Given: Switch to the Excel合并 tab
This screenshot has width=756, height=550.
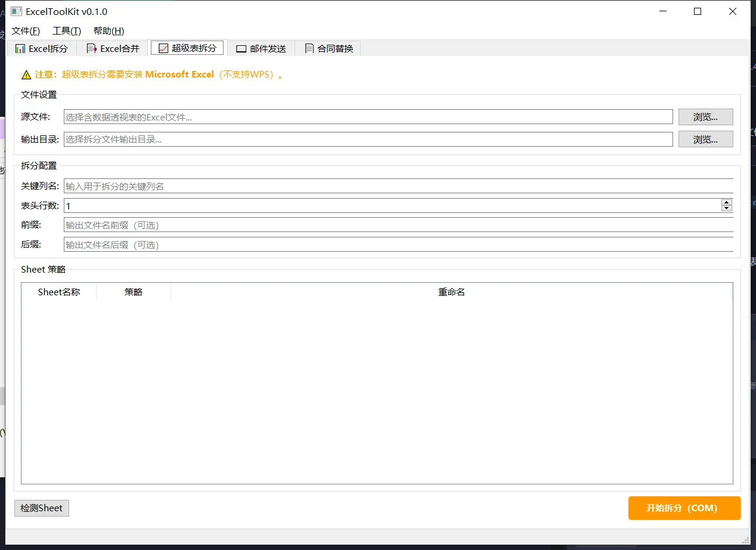Looking at the screenshot, I should pyautogui.click(x=113, y=48).
